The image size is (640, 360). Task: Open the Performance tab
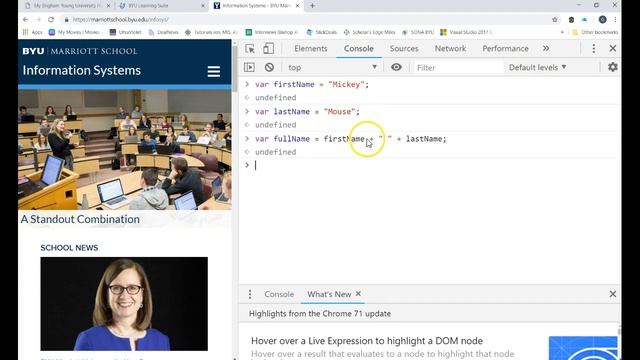pos(505,49)
